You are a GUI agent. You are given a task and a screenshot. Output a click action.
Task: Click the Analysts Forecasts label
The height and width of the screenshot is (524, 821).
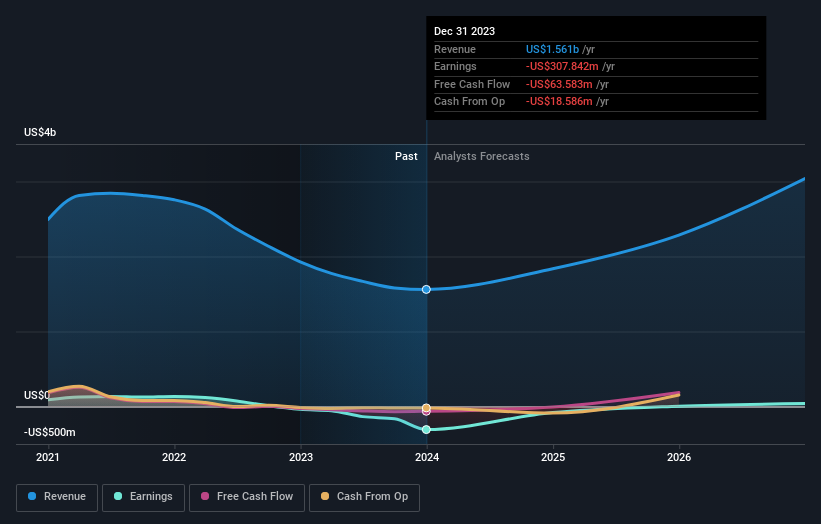[482, 156]
